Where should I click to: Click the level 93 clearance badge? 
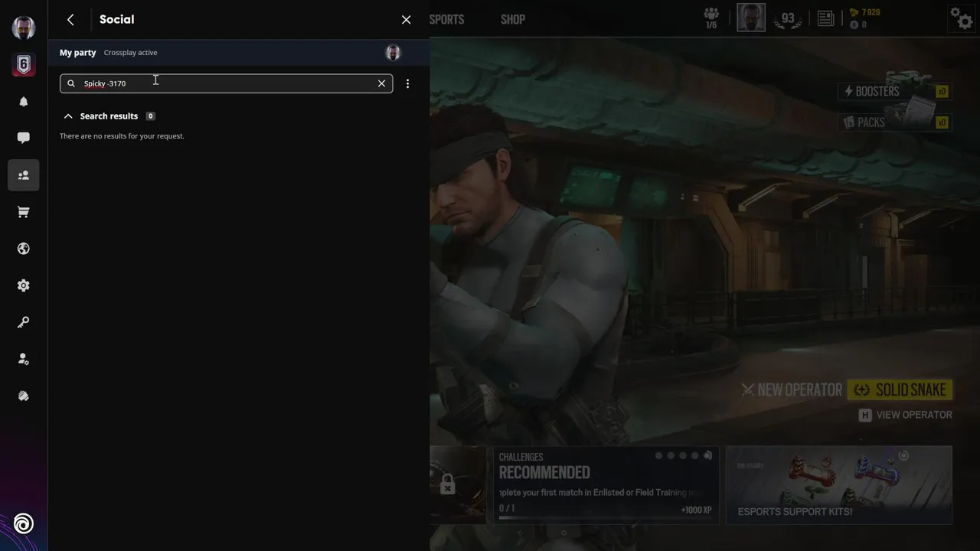(788, 19)
